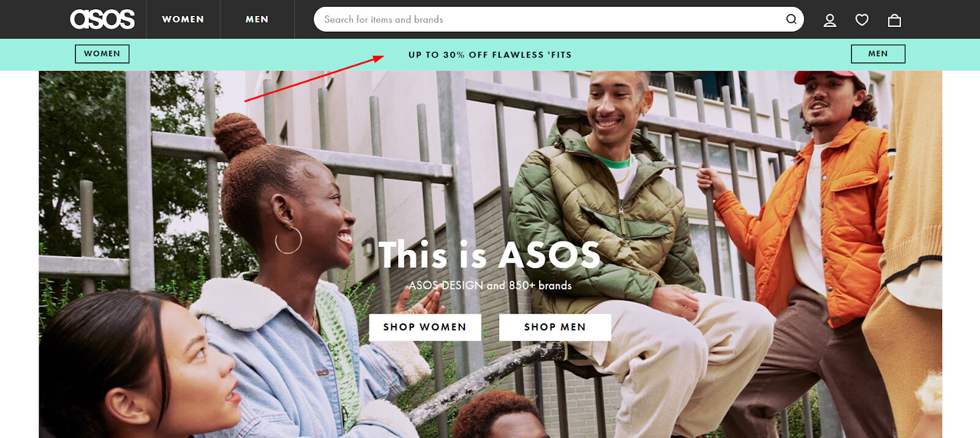The height and width of the screenshot is (438, 980).
Task: Select the MEN tab in top navigation
Action: (x=257, y=19)
